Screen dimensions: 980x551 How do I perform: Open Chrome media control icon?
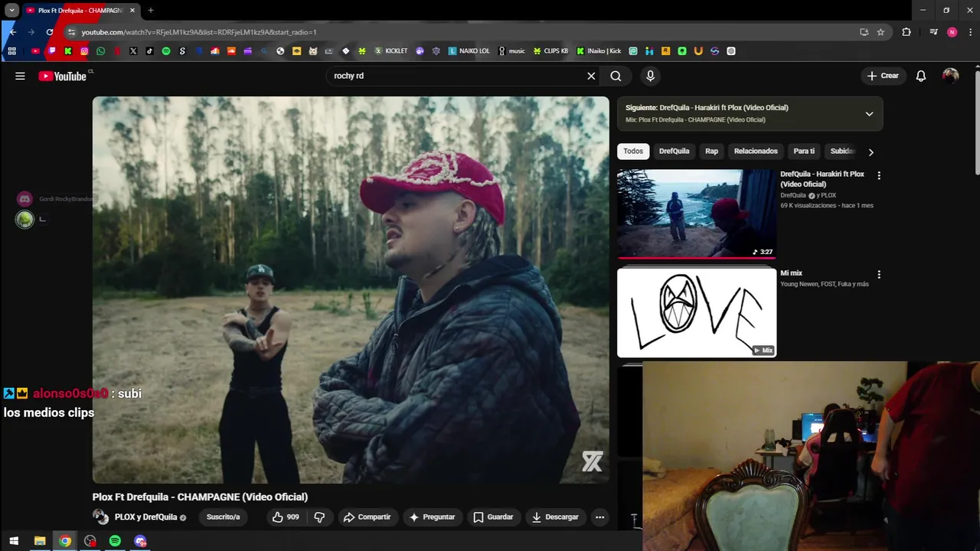[933, 32]
